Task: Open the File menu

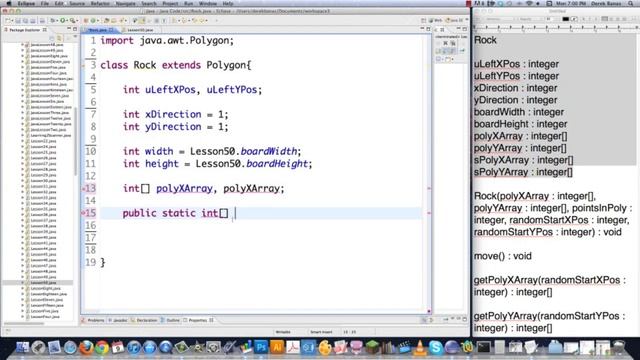Action: [x=44, y=3]
